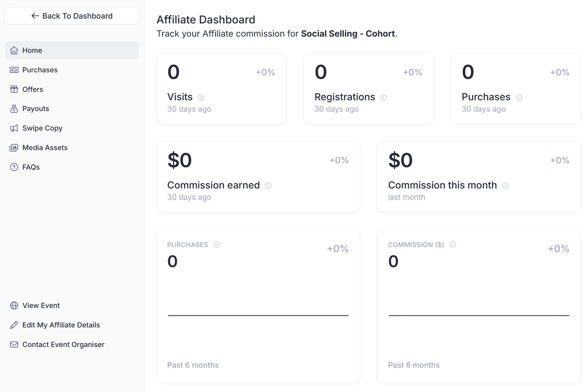Click the info icon beside Purchases card title
The width and height of the screenshot is (587, 392).
519,98
